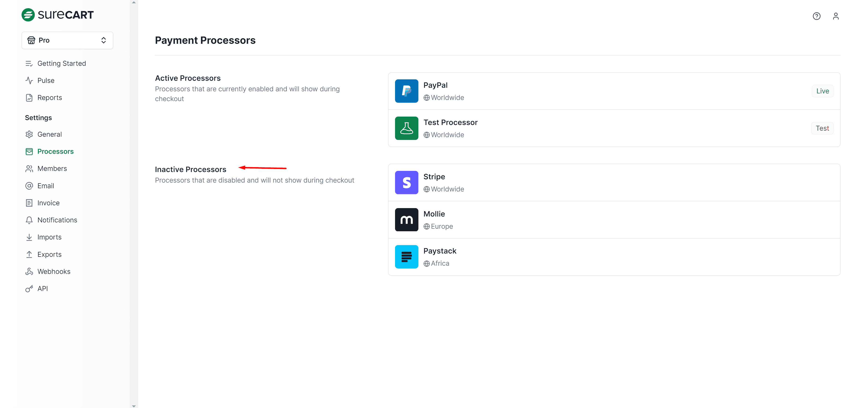Open Members settings page
Screen dimensions: 868x408
pyautogui.click(x=52, y=169)
